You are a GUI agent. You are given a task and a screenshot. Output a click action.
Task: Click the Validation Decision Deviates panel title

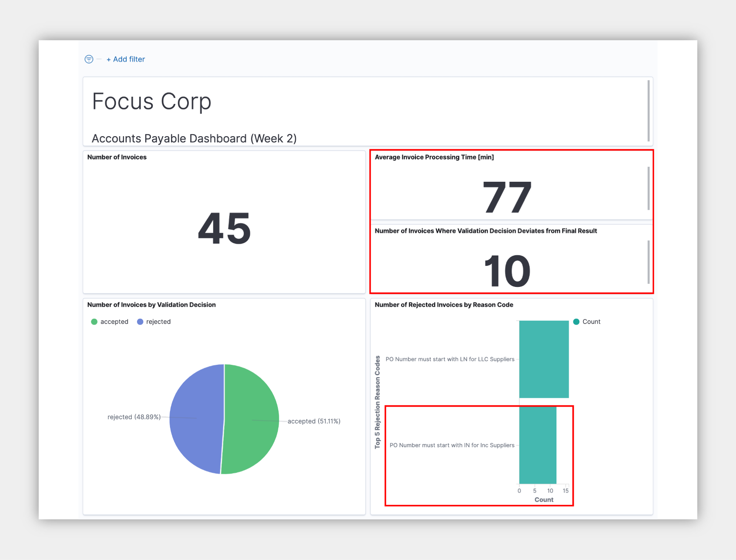pyautogui.click(x=486, y=231)
